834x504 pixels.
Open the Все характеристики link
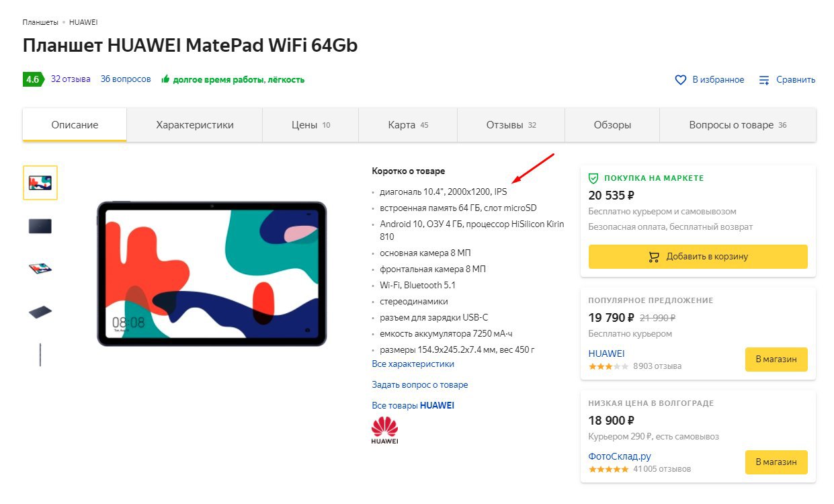click(413, 364)
